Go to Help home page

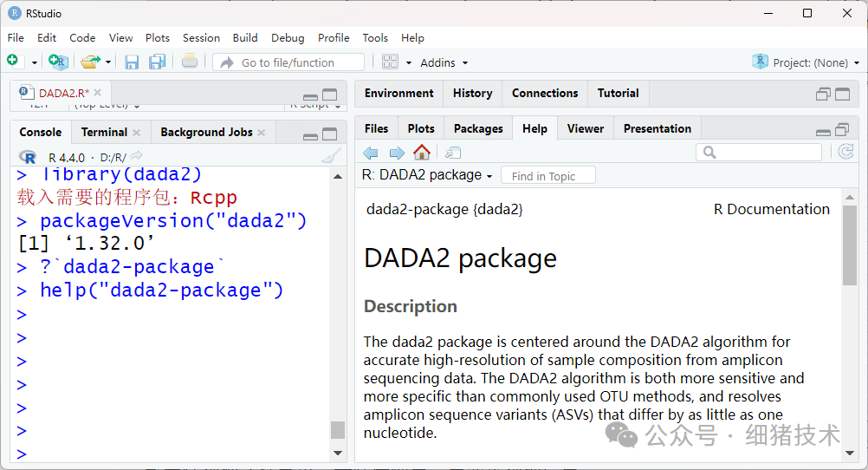pyautogui.click(x=422, y=153)
